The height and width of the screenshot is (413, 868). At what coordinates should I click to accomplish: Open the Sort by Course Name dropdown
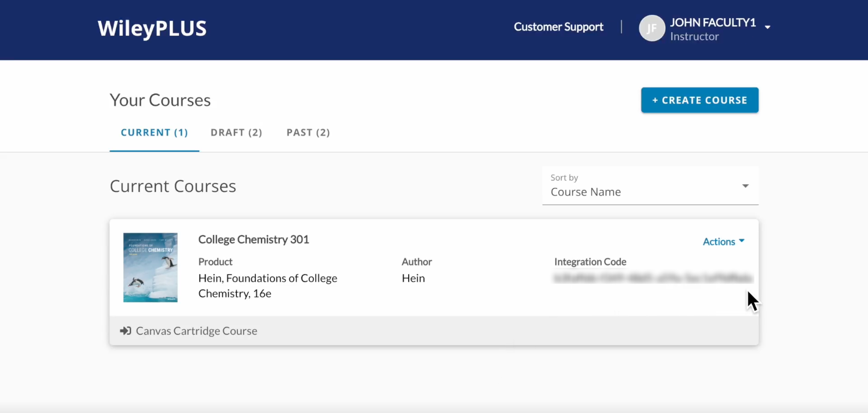pyautogui.click(x=650, y=186)
